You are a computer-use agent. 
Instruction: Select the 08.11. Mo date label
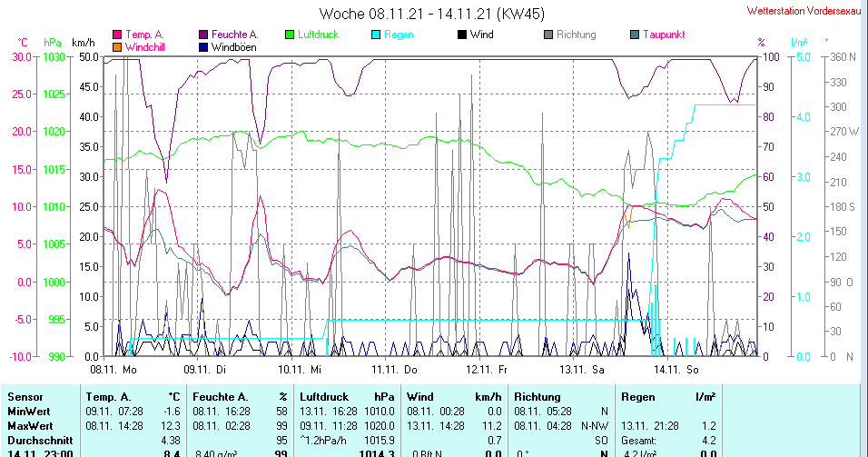113,370
